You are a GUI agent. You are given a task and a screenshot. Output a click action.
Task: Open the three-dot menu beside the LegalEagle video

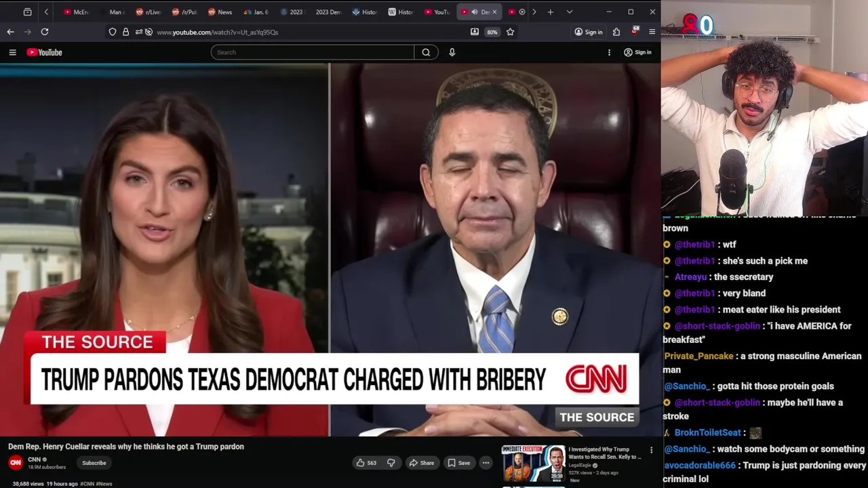(651, 450)
